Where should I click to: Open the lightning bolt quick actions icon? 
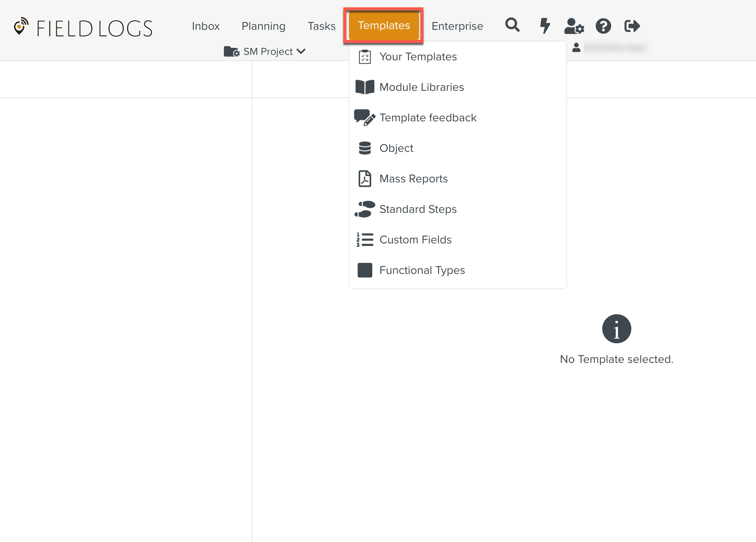coord(544,26)
